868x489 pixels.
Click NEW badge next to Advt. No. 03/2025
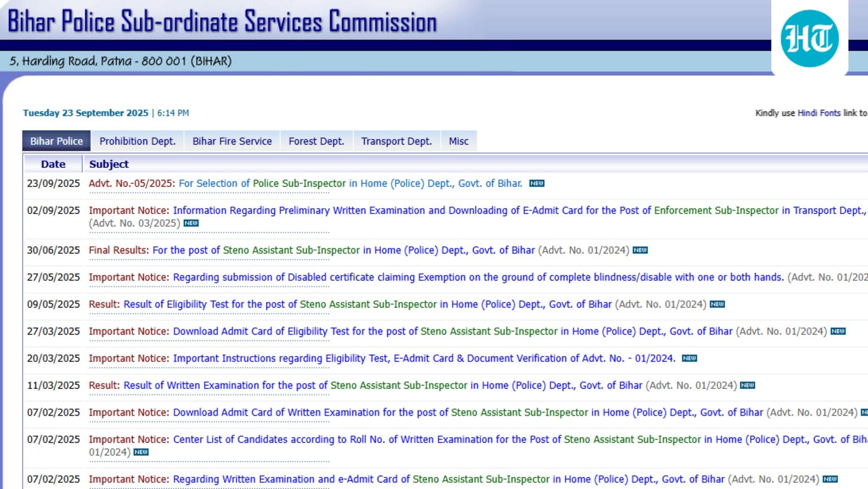[x=191, y=223]
